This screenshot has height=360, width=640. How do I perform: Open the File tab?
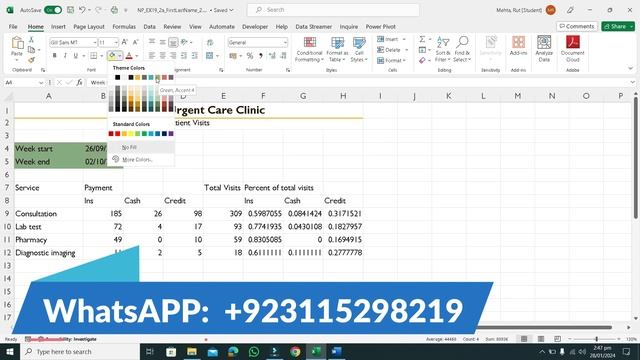click(13, 27)
